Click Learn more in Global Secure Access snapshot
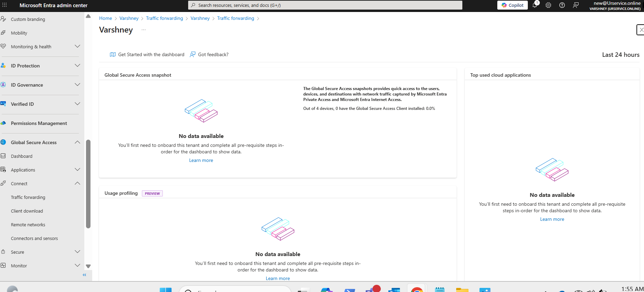Viewport: 644px width, 292px height. pos(201,160)
